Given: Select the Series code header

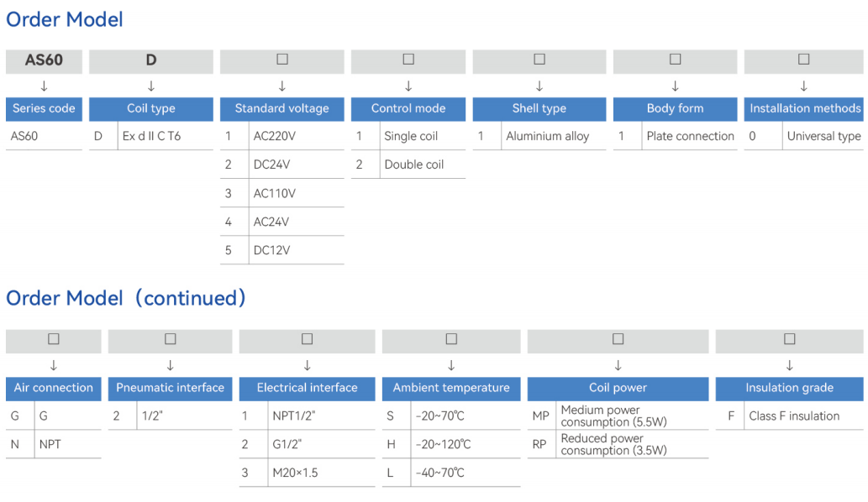Looking at the screenshot, I should pyautogui.click(x=45, y=109).
